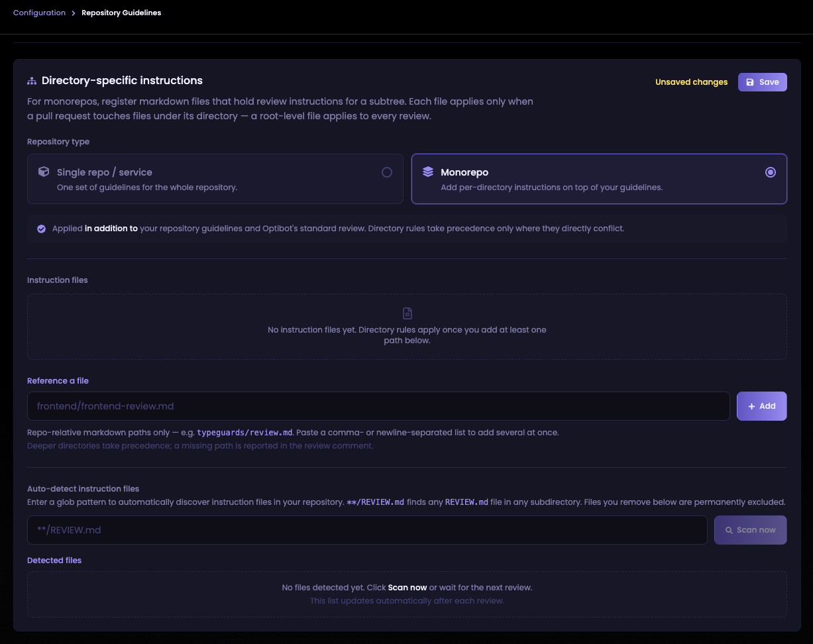813x644 pixels.
Task: Click the Instruction files label
Action: [x=58, y=280]
